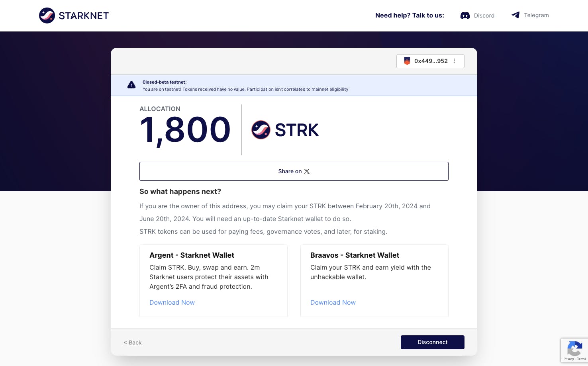Click the Braavos card description about unhackable wallet
Image resolution: width=588 pixels, height=366 pixels.
(370, 272)
